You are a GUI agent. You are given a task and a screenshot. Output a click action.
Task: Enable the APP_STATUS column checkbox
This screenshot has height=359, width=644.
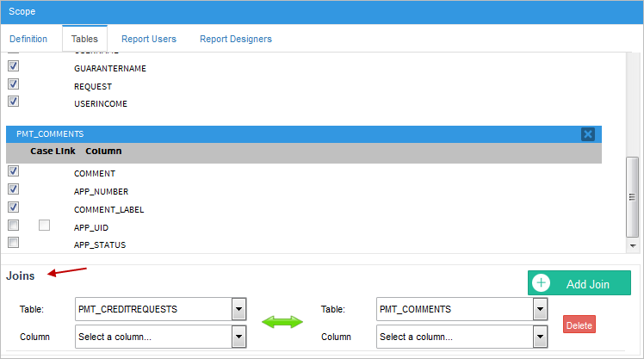13,244
